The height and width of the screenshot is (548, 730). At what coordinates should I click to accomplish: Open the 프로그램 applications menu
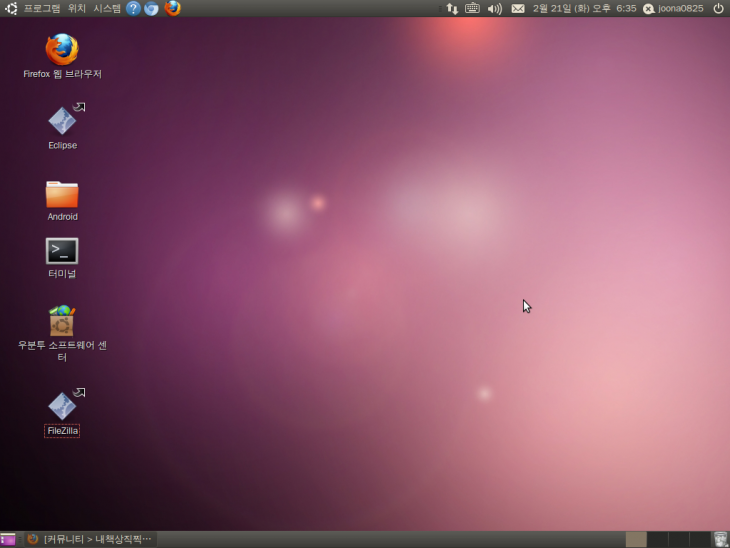pyautogui.click(x=41, y=8)
